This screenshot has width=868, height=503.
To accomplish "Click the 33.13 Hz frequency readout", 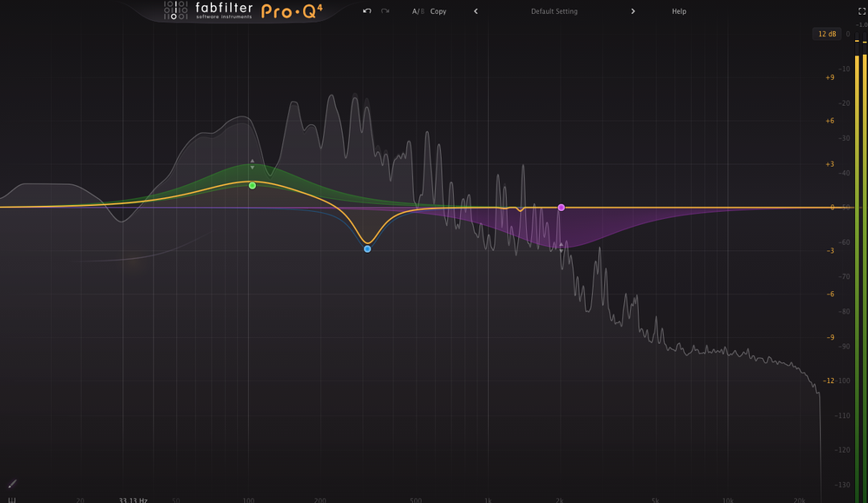I will pyautogui.click(x=133, y=500).
